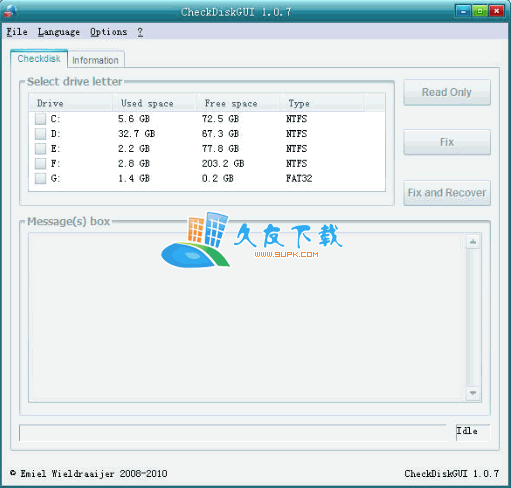Check the C: drive checkbox
This screenshot has width=511, height=488.
coord(40,119)
